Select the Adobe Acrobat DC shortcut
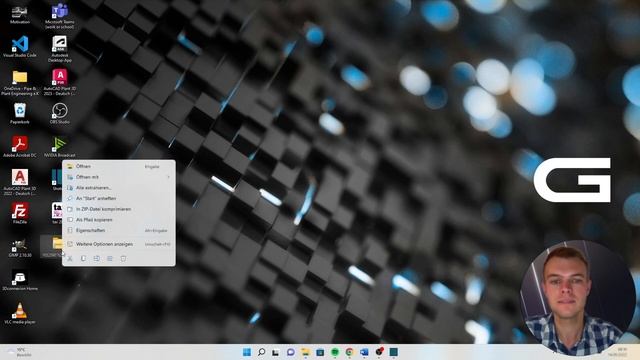640x360 pixels. [x=20, y=147]
